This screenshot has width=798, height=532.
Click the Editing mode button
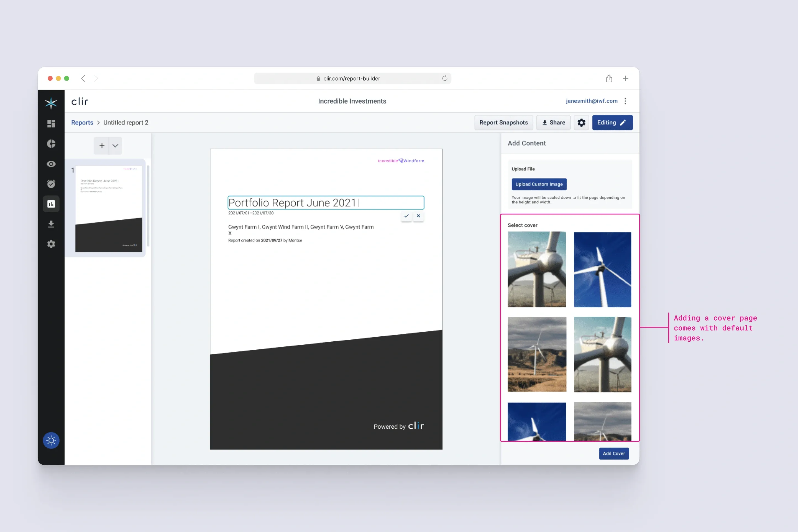[612, 122]
